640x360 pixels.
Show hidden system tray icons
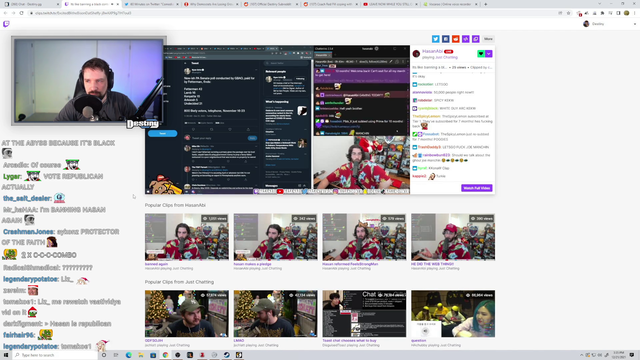[x=582, y=355]
